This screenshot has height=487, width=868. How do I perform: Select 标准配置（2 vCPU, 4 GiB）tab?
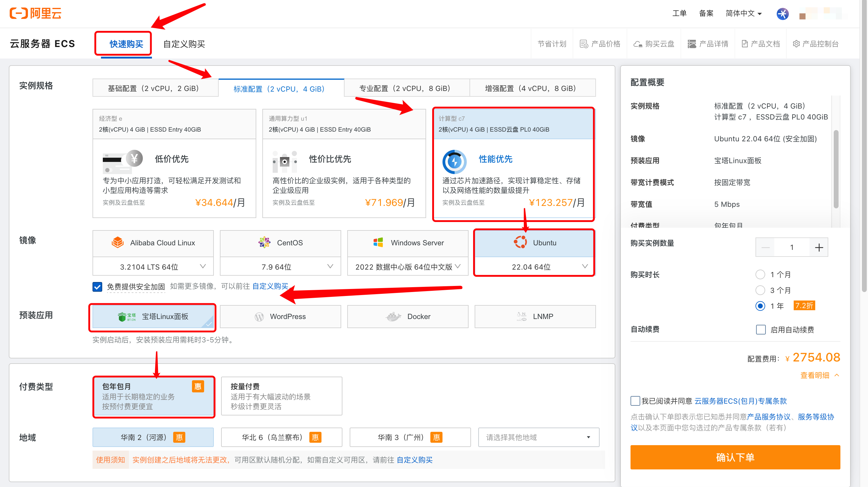(281, 89)
